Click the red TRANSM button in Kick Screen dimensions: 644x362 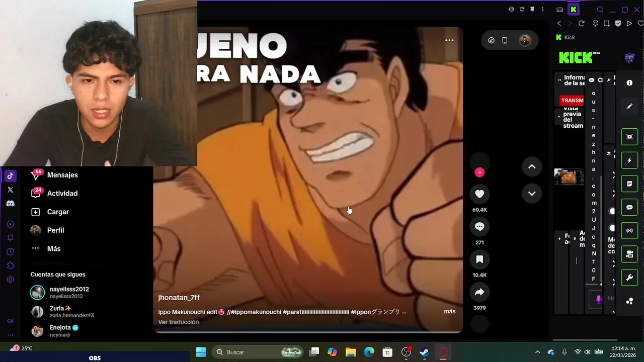(x=572, y=101)
